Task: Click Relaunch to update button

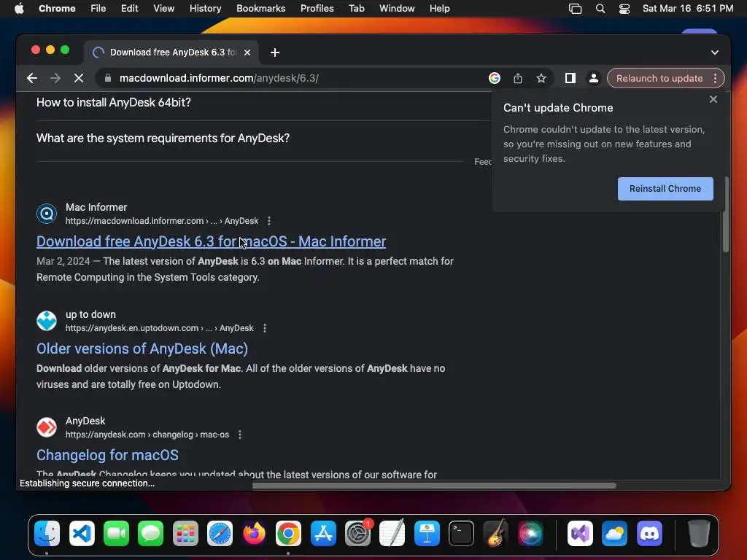Action: (x=659, y=78)
